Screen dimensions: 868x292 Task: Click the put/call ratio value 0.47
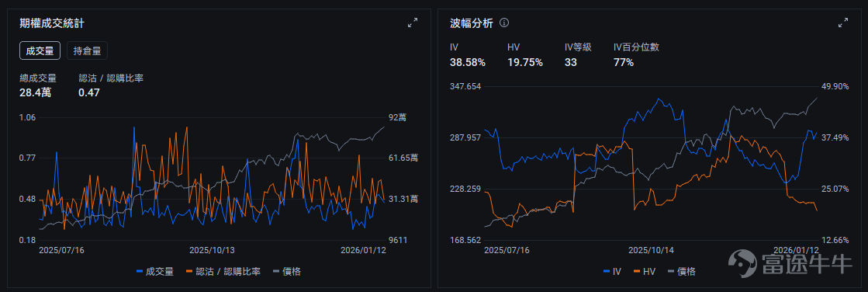click(x=88, y=92)
